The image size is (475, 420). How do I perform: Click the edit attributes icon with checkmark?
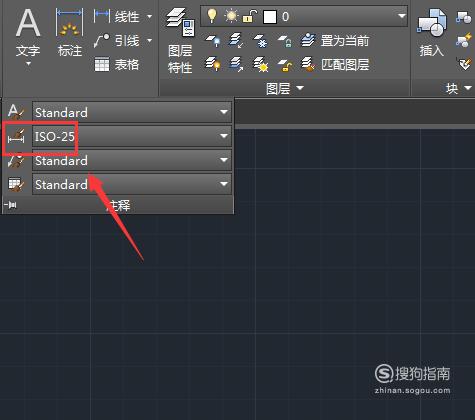point(464,63)
